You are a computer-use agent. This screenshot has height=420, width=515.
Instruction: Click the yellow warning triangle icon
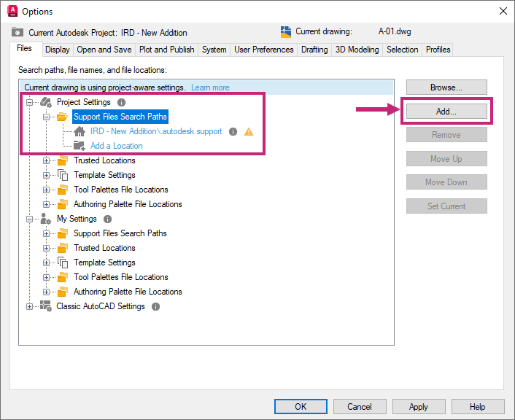coord(249,132)
